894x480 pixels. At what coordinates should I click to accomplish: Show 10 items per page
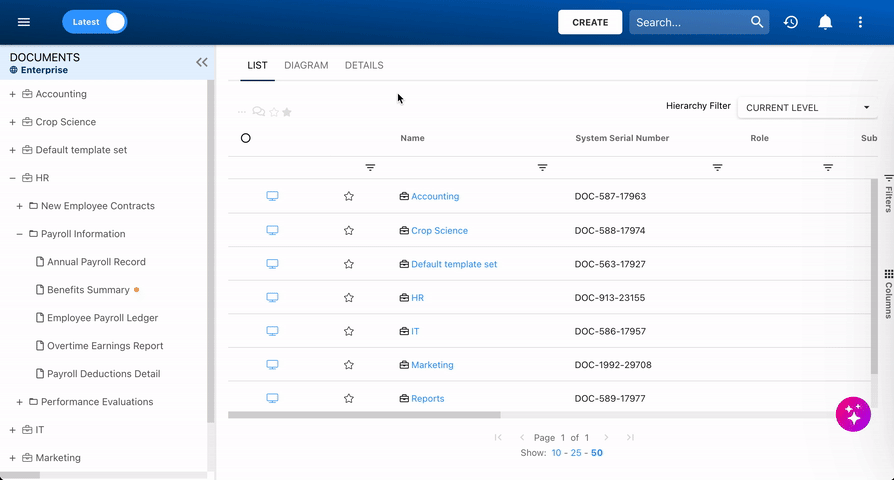click(556, 453)
